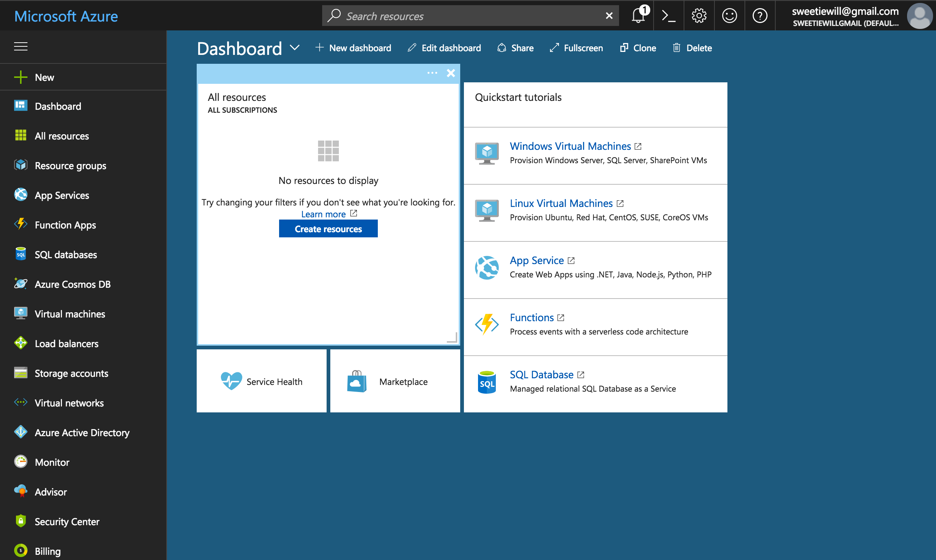The width and height of the screenshot is (936, 560).
Task: Click the App Services globe icon in sidebar
Action: pos(21,195)
